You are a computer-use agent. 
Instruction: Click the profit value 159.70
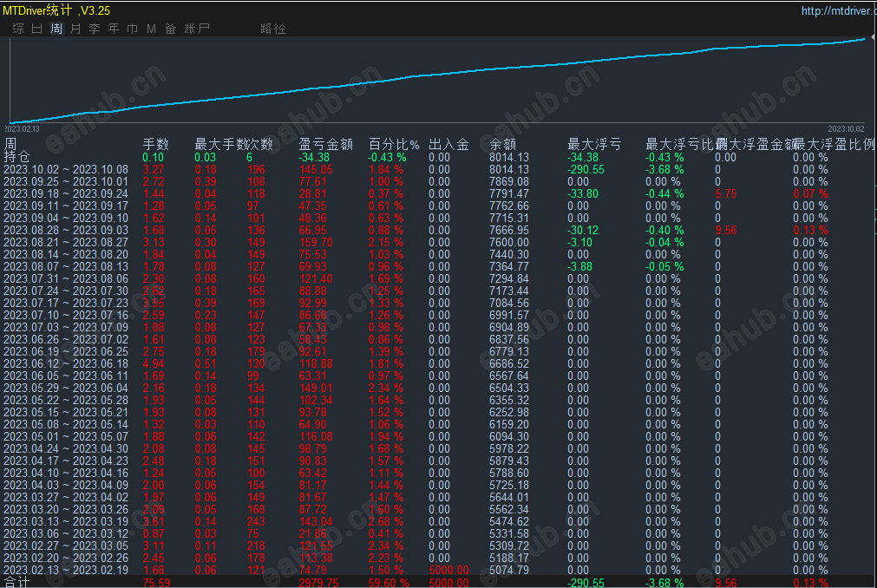[x=316, y=242]
